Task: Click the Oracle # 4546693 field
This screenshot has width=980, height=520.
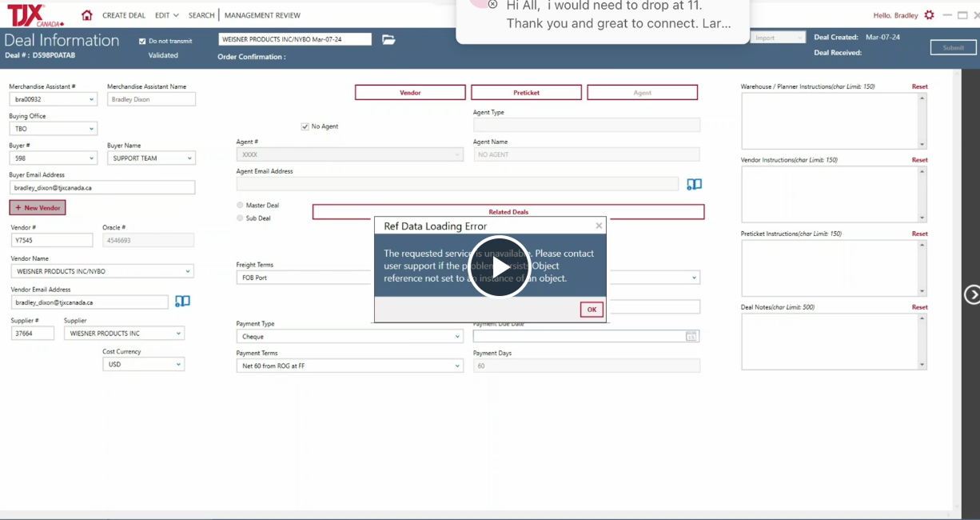Action: [148, 240]
